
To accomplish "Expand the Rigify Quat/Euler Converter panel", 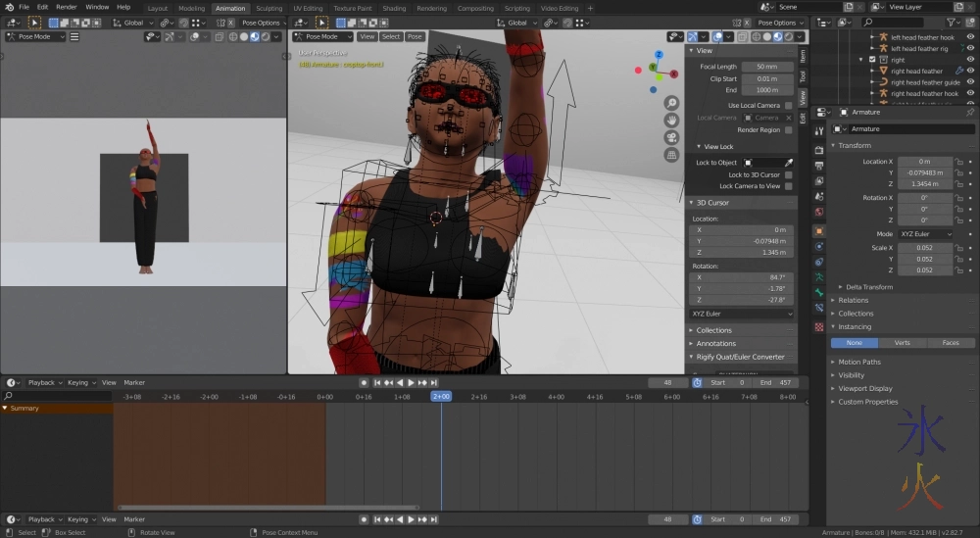I will click(x=740, y=357).
